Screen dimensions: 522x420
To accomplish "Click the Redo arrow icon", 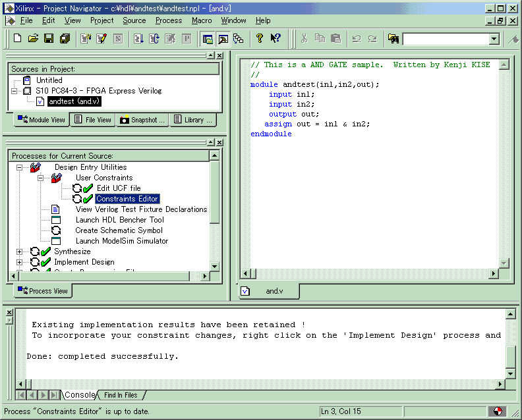I will [372, 39].
